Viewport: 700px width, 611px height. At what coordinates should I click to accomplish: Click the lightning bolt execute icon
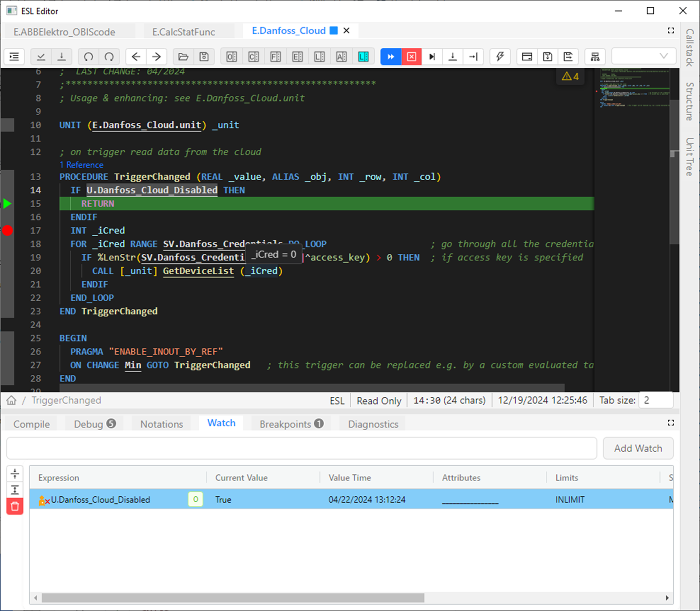pos(500,56)
